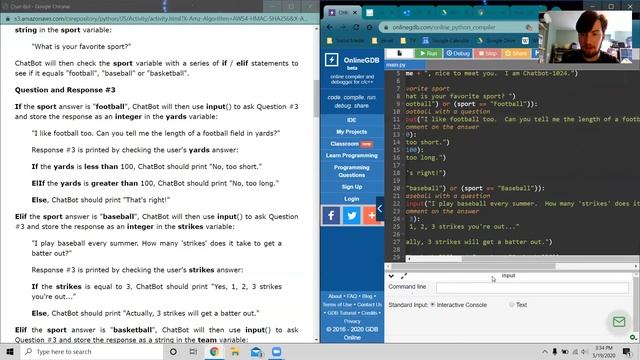Click the red Stop button

tap(487, 53)
